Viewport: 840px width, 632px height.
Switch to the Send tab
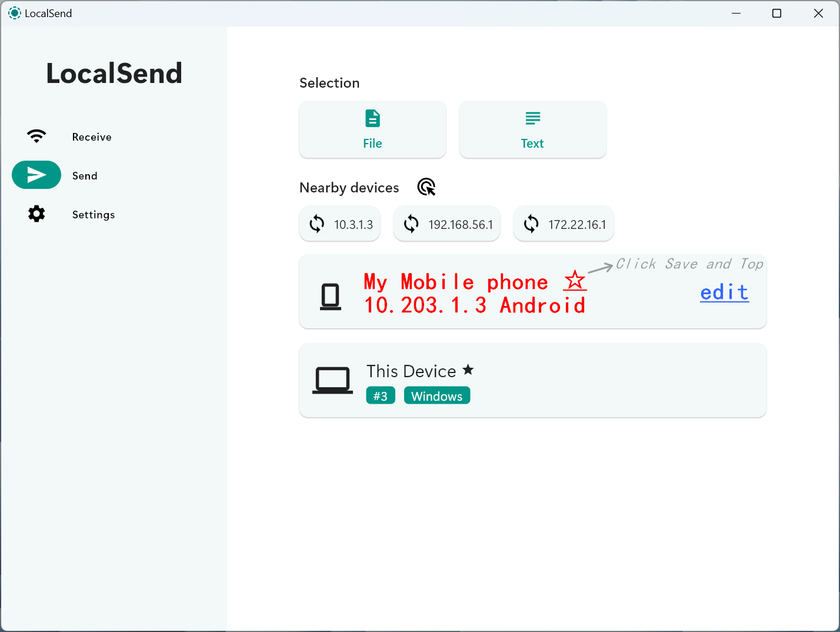tap(85, 175)
